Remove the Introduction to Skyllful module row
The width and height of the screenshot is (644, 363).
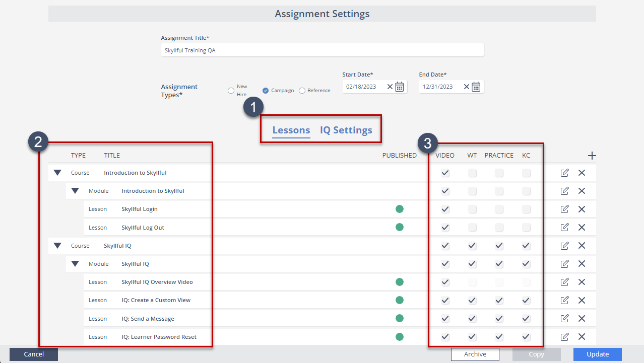(x=582, y=191)
